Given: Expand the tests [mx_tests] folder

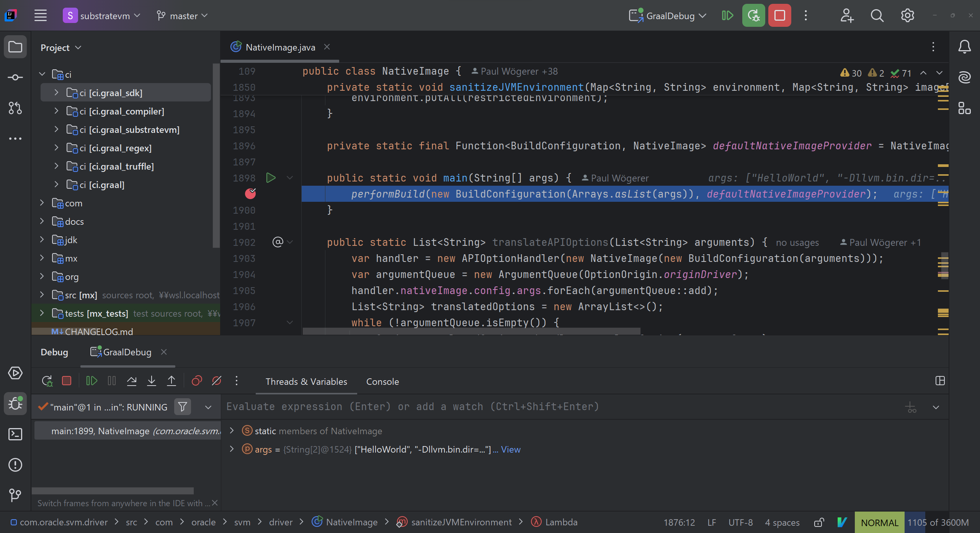Looking at the screenshot, I should [42, 313].
